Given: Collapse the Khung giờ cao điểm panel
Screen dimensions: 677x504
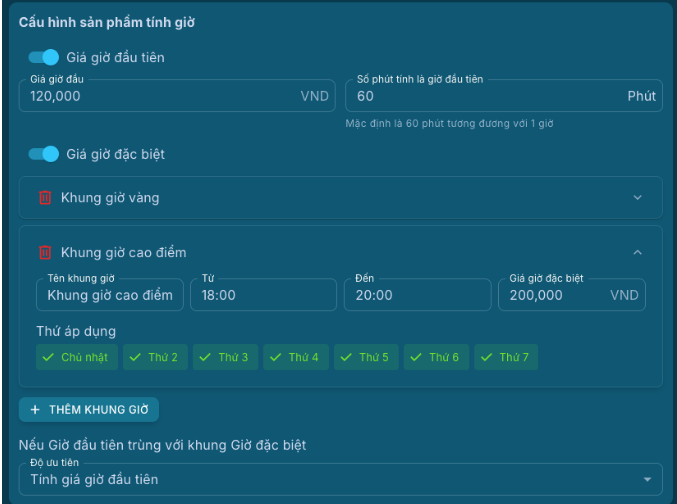Looking at the screenshot, I should (x=638, y=253).
